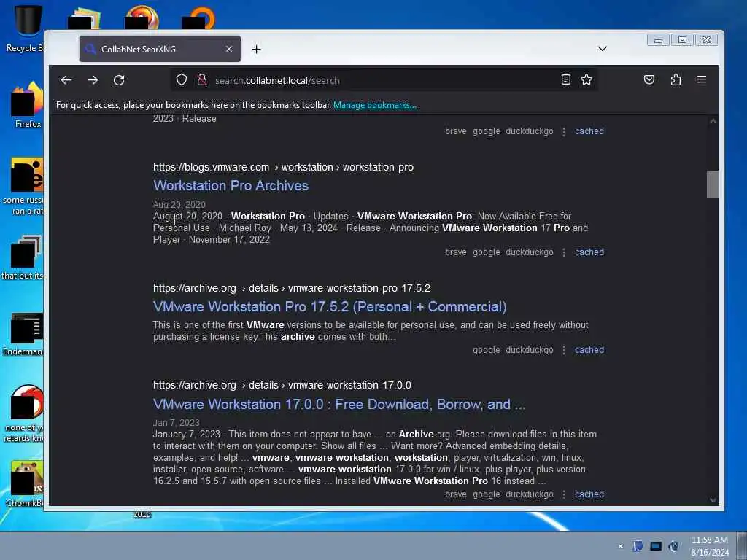747x560 pixels.
Task: Open a new tab with the plus button
Action: [256, 49]
